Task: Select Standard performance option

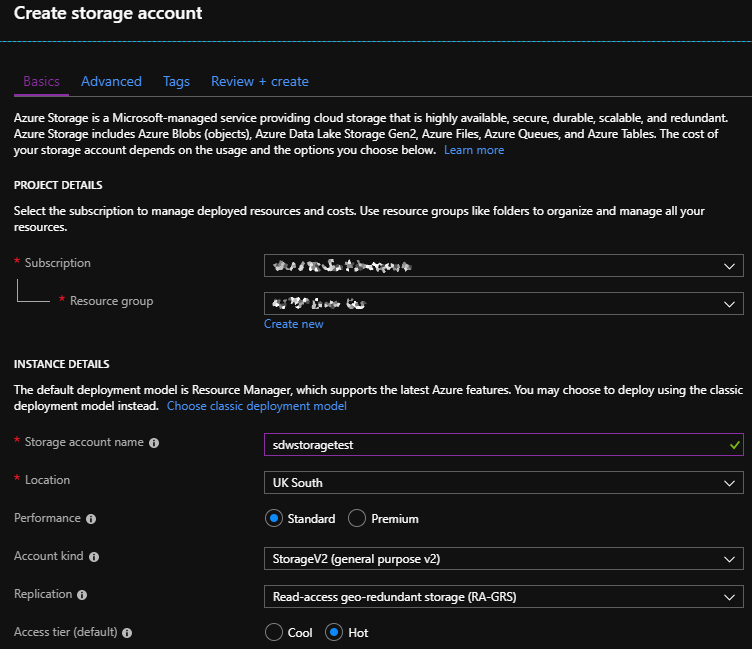Action: click(273, 519)
